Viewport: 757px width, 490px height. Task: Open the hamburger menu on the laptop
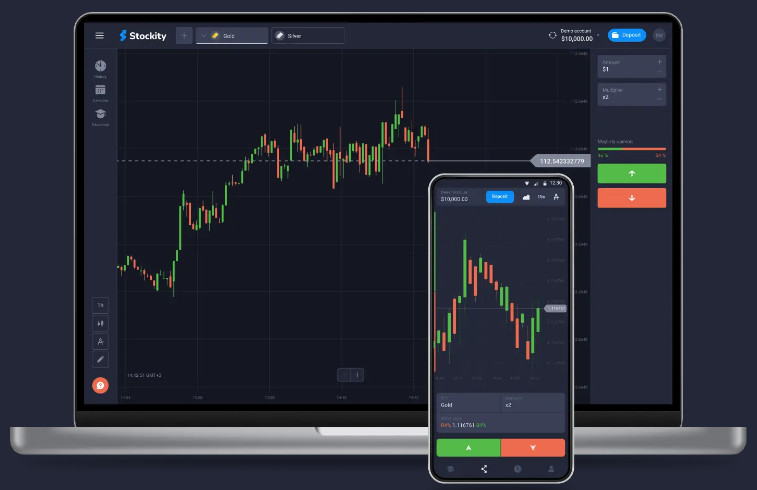click(99, 36)
